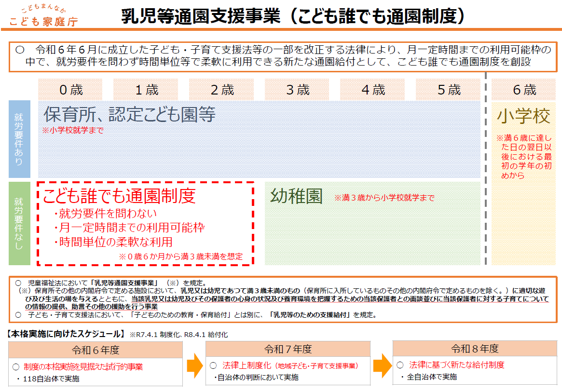Click the 5歳 age header cell
562x392 pixels.
click(448, 90)
